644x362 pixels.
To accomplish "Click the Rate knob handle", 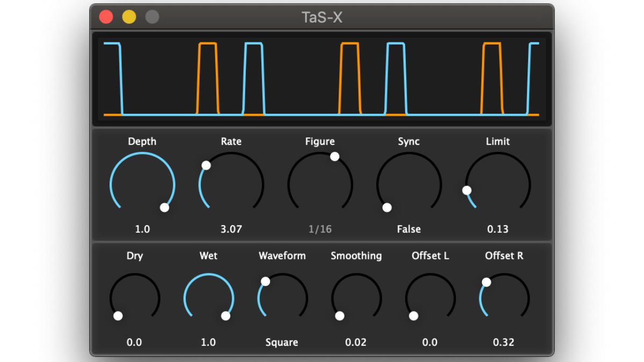I will pyautogui.click(x=206, y=165).
